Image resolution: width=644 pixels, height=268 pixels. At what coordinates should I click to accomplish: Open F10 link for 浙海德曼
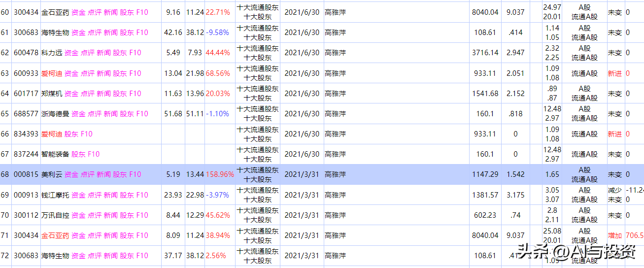[x=142, y=113]
